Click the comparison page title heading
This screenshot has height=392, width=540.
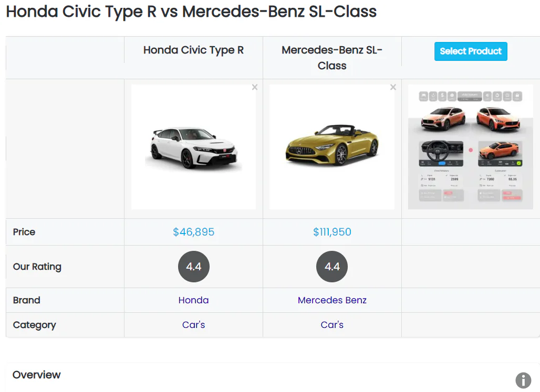(x=191, y=12)
